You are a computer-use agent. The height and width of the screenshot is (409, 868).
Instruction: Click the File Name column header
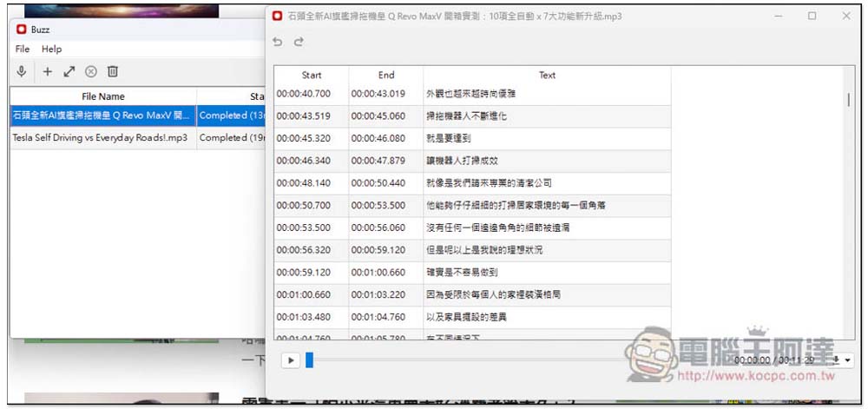pos(103,96)
